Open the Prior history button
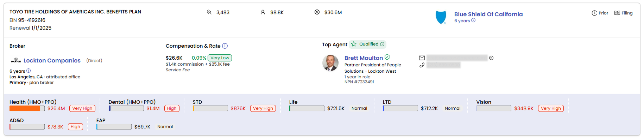 click(600, 13)
